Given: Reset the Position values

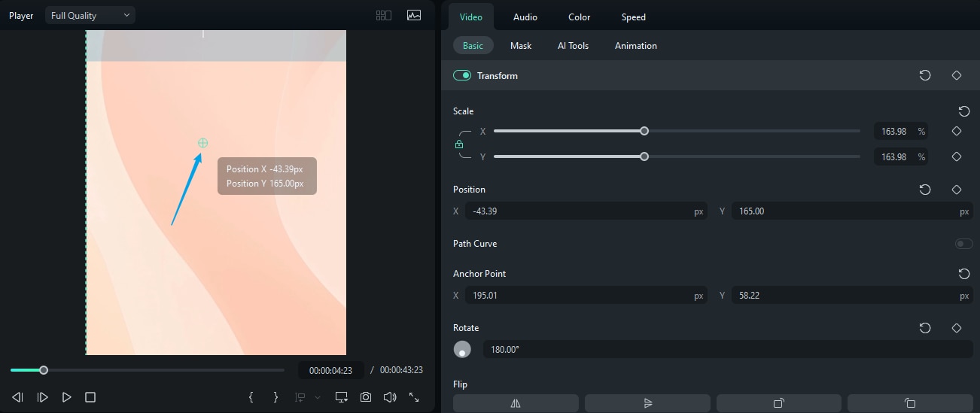Looking at the screenshot, I should (925, 190).
